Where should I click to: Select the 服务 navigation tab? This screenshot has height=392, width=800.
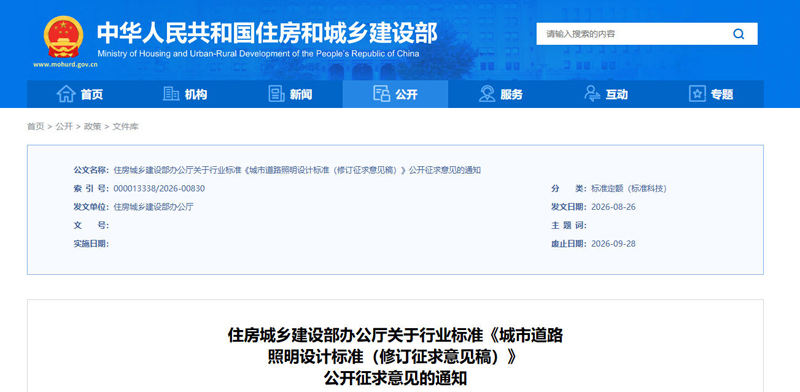tap(501, 94)
